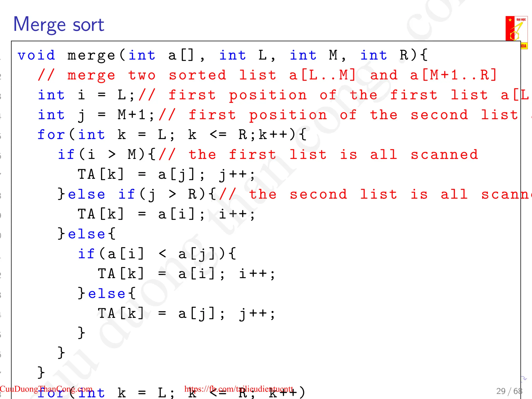Click the line 'int j = M+1;'
The image size is (532, 399).
[x=96, y=115]
